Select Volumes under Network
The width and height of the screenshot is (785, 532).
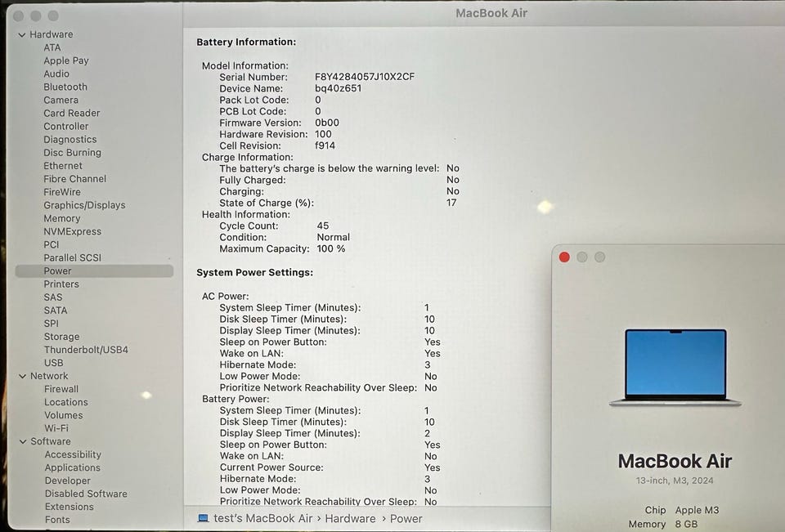point(64,415)
